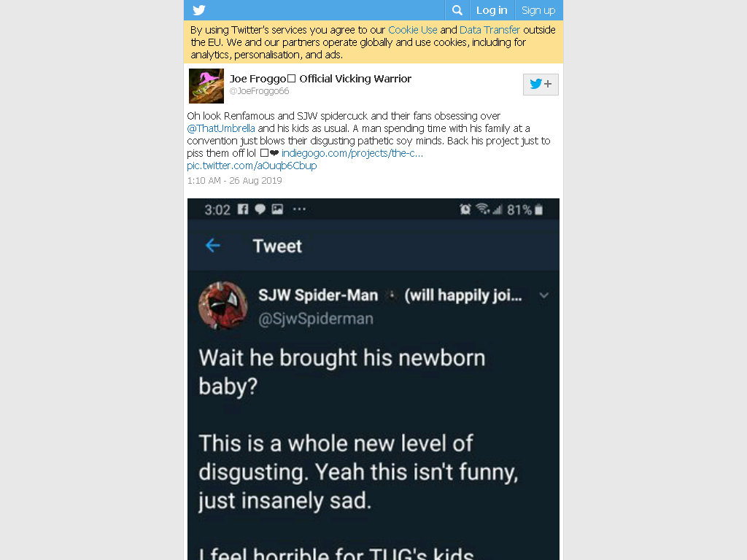Click the battery icon showing 81%

tap(539, 209)
